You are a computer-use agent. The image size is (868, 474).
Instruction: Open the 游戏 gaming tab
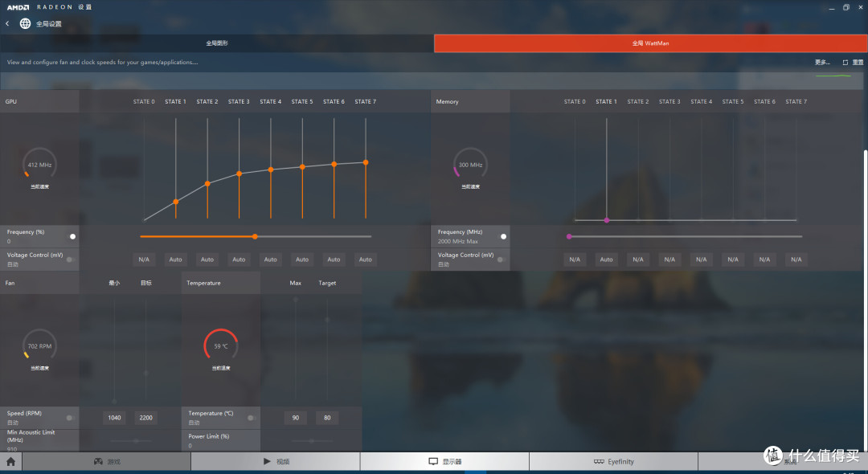pyautogui.click(x=106, y=461)
